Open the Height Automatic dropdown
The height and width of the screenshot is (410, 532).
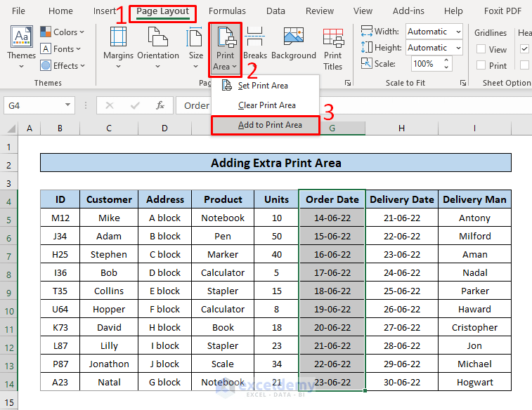pos(458,48)
